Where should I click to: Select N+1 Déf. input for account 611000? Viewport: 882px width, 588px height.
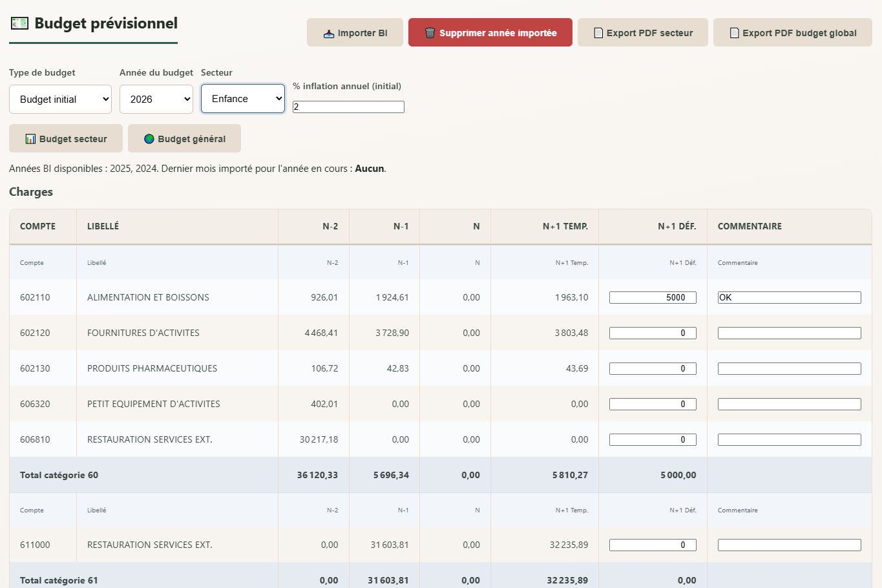coord(653,545)
